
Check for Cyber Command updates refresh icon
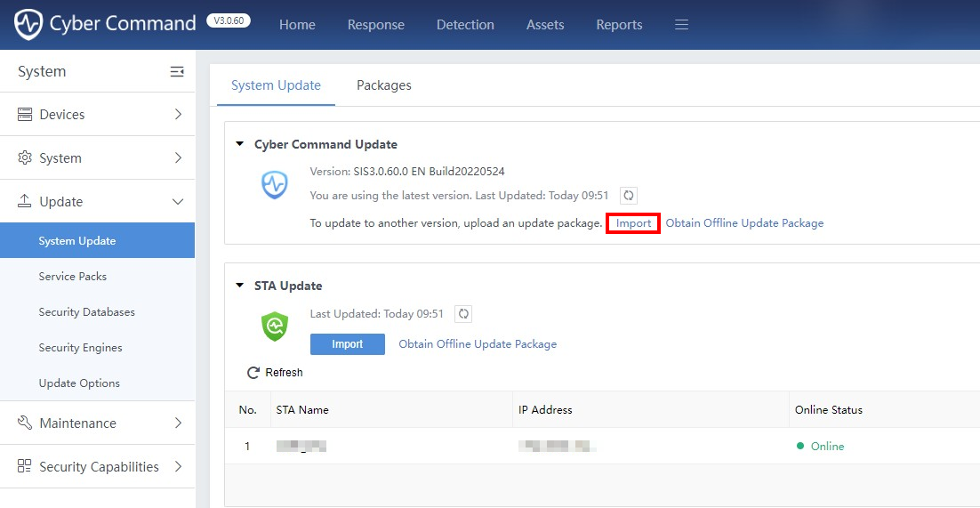pos(629,195)
